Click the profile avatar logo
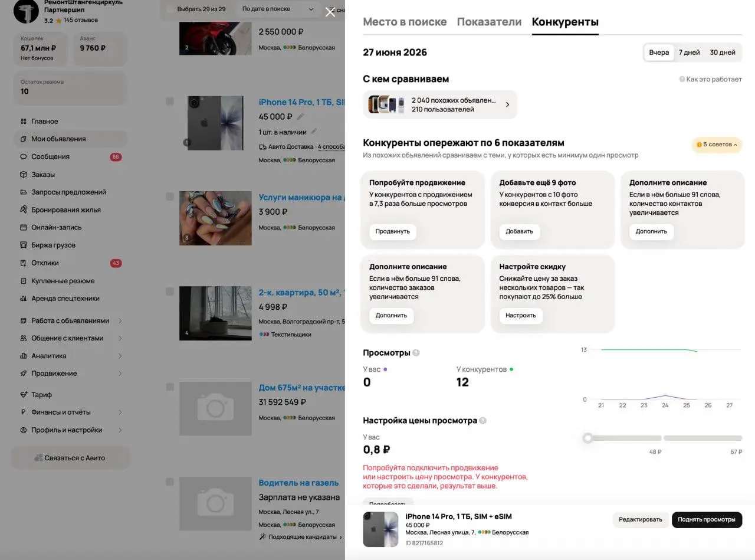 pos(26,11)
